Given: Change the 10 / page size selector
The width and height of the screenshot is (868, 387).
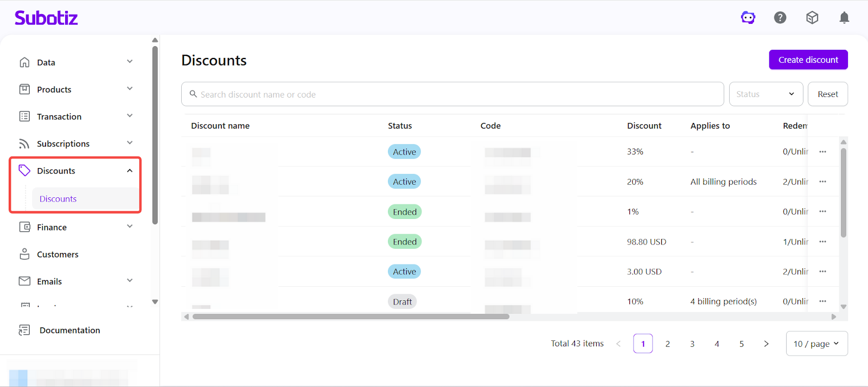Looking at the screenshot, I should pos(816,344).
